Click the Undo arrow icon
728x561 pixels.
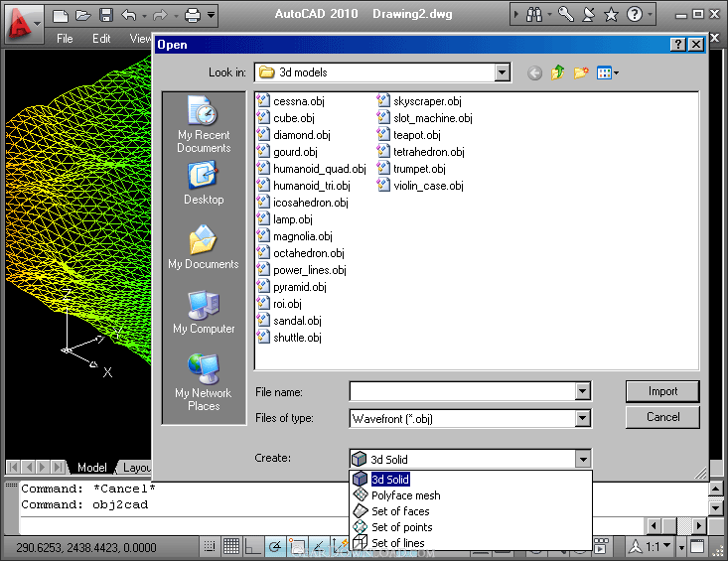tap(129, 15)
